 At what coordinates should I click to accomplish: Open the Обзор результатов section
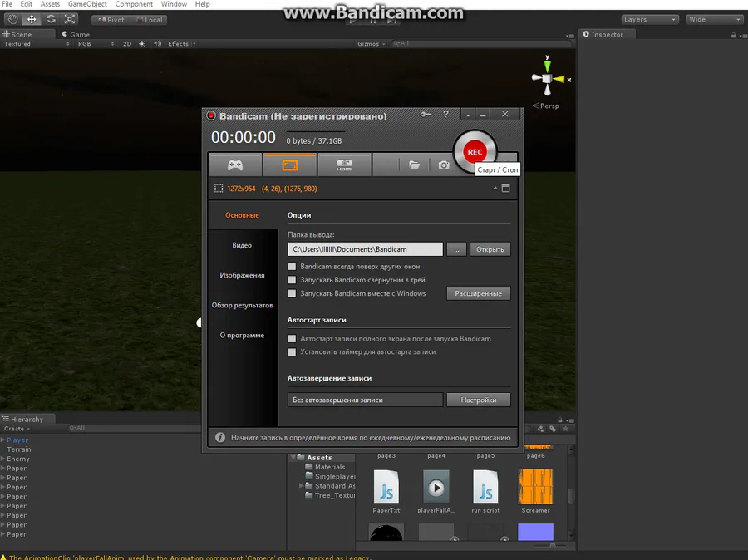pos(242,305)
